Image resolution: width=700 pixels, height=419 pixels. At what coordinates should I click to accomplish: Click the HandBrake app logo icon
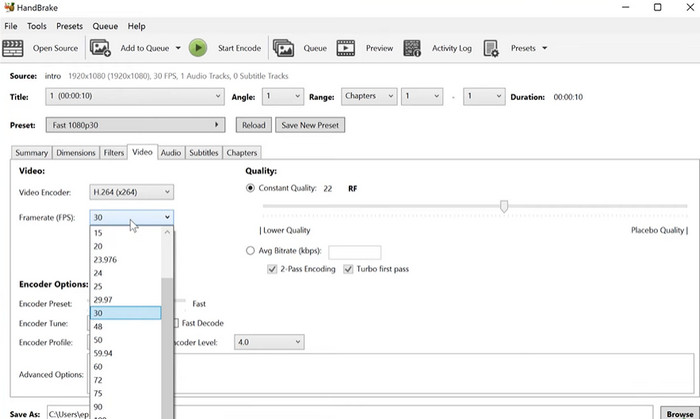[x=9, y=7]
